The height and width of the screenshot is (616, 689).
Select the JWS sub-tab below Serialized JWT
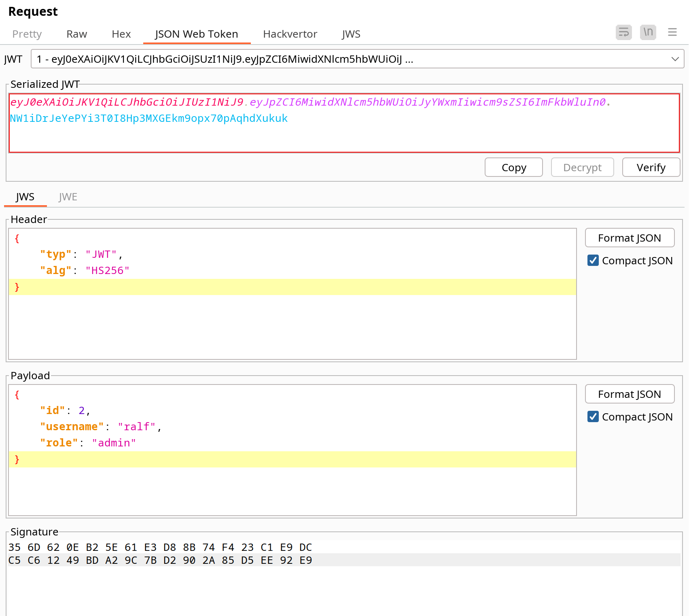25,197
